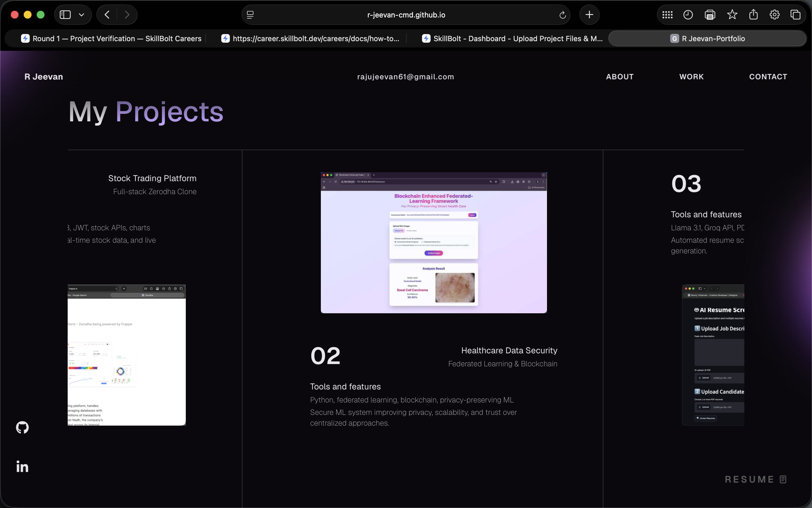Click the project number 03
812x508 pixels.
pos(686,184)
